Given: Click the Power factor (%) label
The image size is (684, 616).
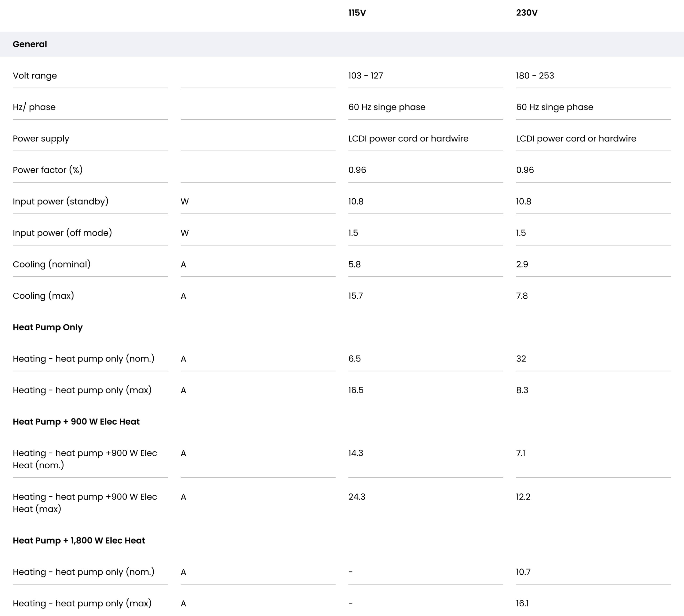Looking at the screenshot, I should [x=48, y=170].
